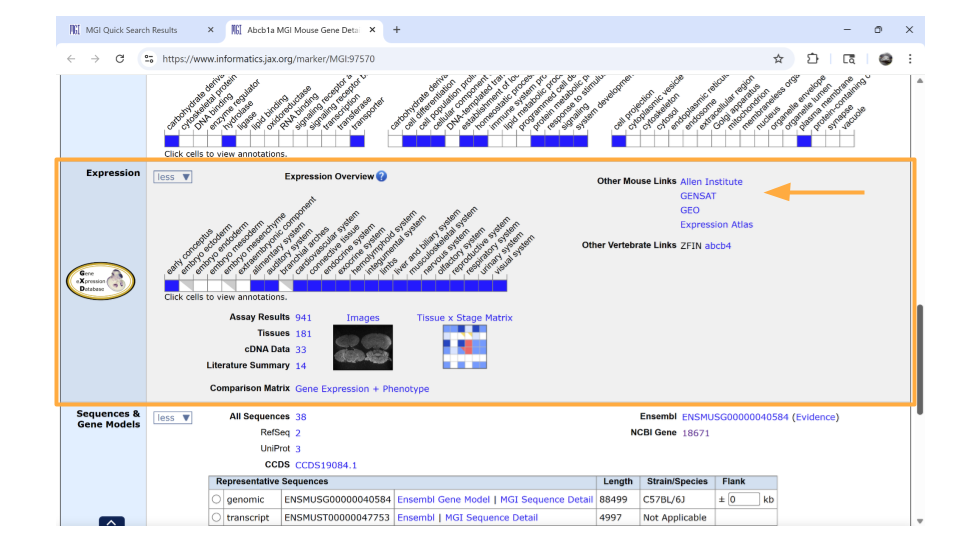
Task: Click the hydrolase annotation cell
Action: (x=228, y=141)
